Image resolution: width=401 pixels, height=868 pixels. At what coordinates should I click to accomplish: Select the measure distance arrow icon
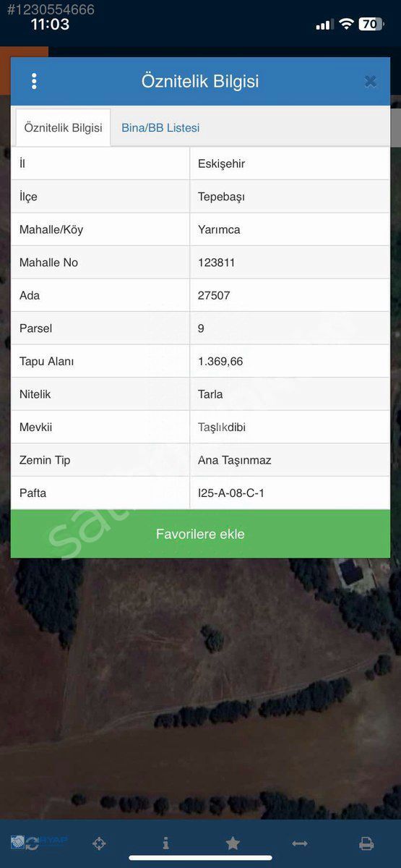click(300, 843)
